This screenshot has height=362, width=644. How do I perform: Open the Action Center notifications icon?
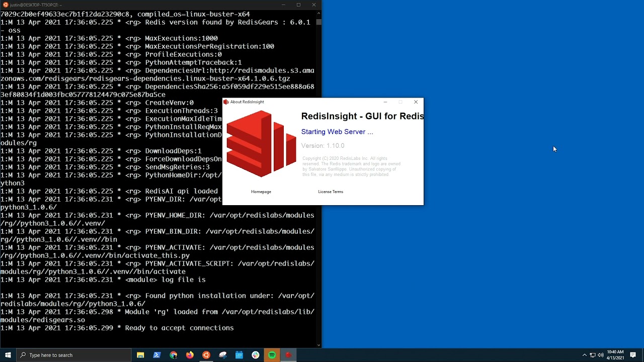(x=633, y=355)
